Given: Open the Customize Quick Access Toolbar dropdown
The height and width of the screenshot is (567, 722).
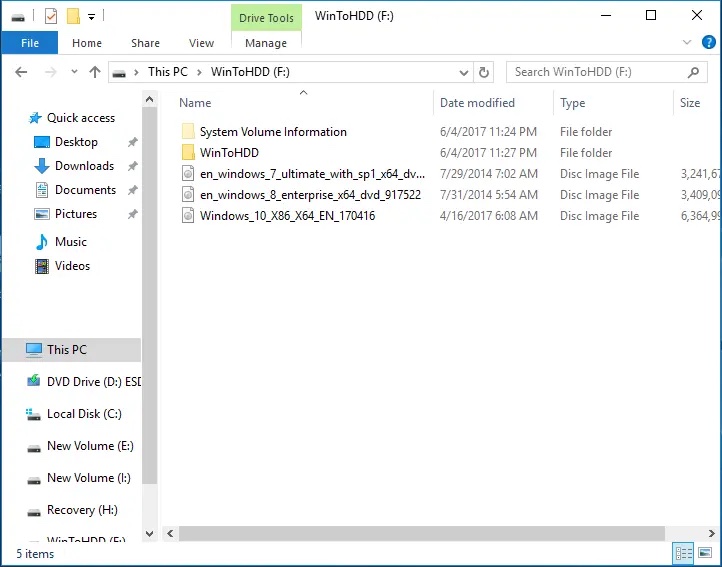Looking at the screenshot, I should tap(92, 18).
